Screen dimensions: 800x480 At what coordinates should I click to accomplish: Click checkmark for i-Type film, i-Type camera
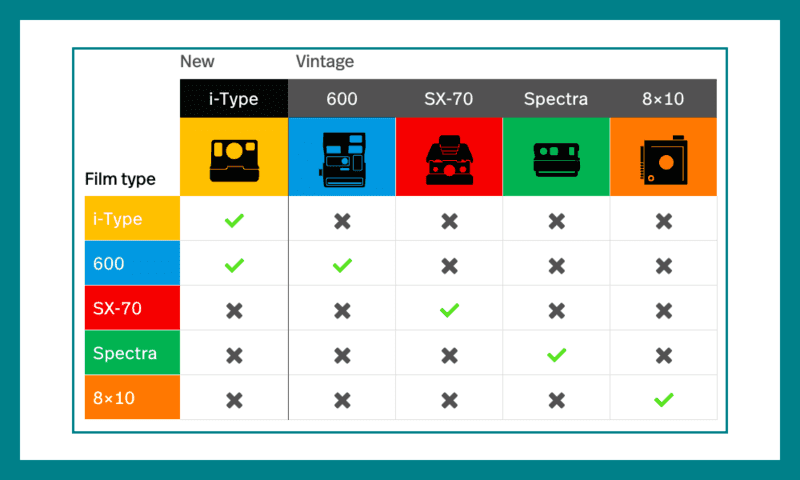coord(234,220)
